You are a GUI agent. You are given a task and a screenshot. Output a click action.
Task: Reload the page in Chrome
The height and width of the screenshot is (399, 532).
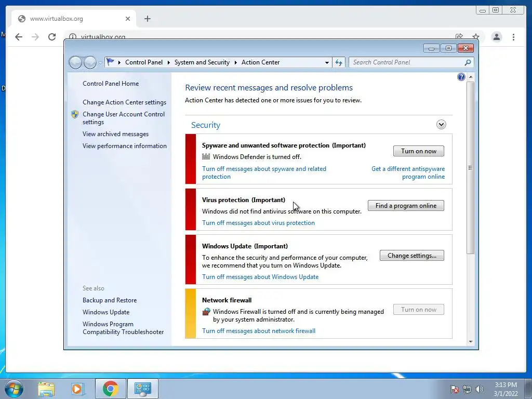click(x=52, y=37)
